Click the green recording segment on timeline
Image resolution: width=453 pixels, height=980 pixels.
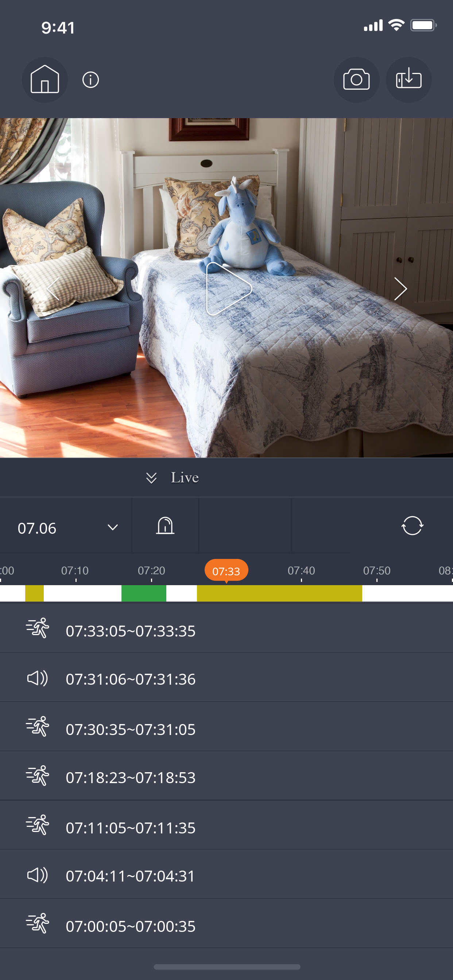[144, 593]
